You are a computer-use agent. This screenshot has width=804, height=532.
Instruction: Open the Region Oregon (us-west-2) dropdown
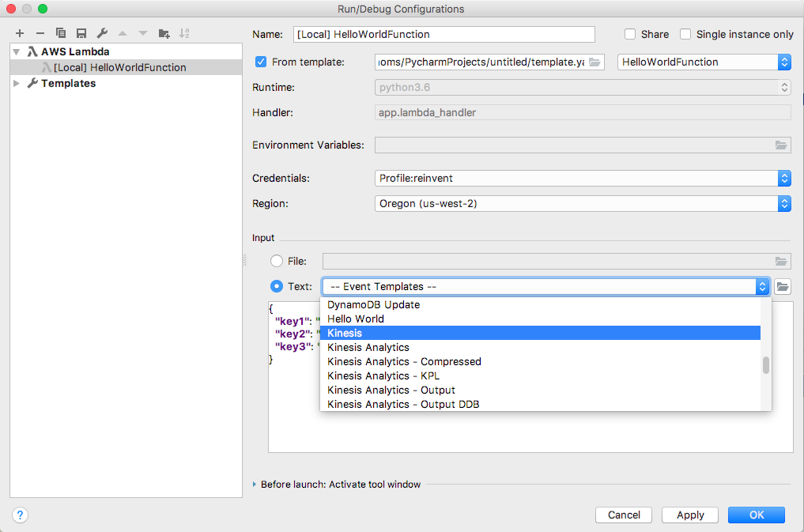[x=583, y=203]
